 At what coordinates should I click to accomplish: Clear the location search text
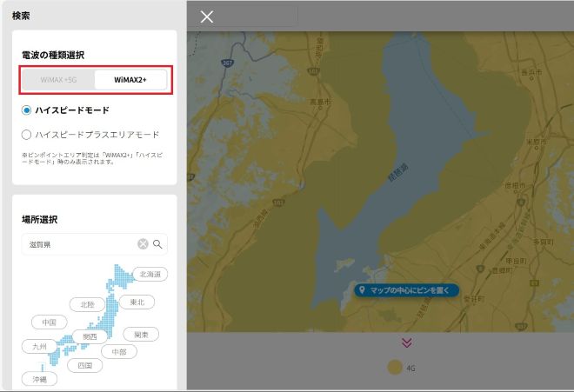click(143, 243)
